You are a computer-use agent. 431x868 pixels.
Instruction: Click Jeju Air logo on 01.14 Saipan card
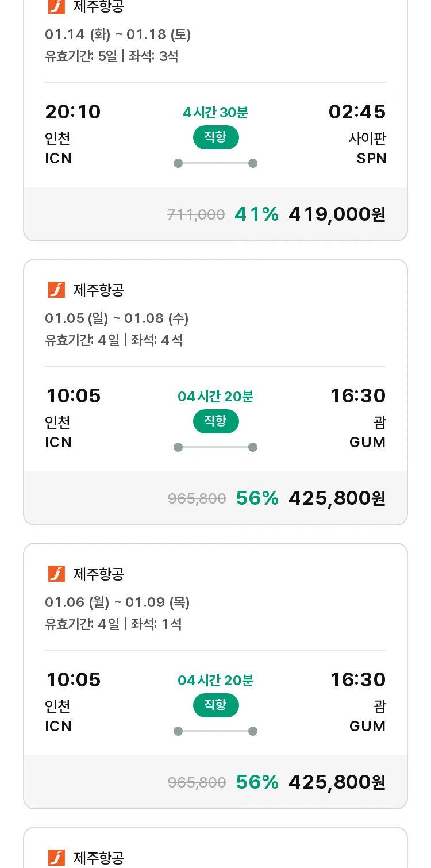click(56, 6)
